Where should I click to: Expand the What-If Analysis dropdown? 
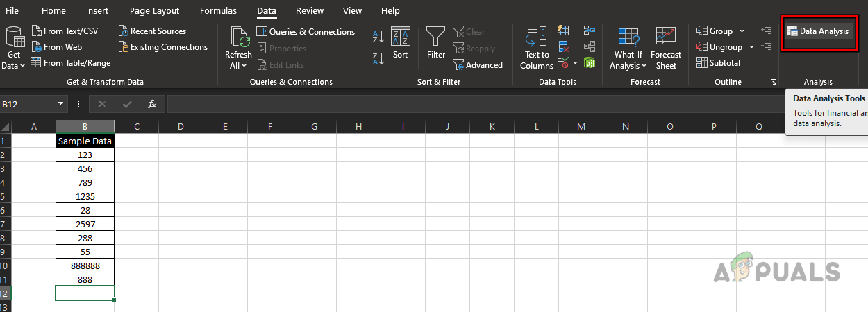(628, 47)
